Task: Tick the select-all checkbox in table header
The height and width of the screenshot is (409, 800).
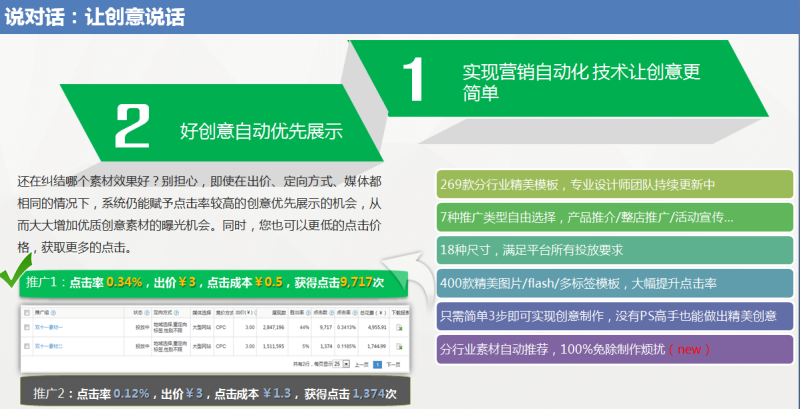Action: [27, 313]
